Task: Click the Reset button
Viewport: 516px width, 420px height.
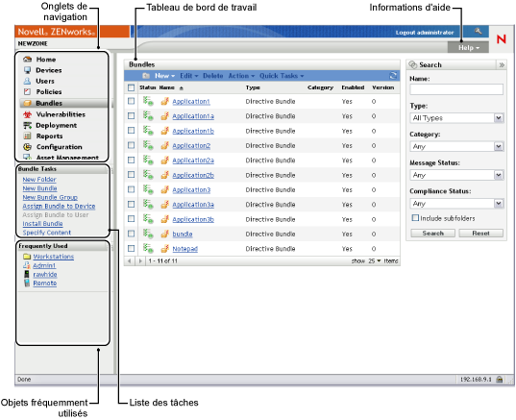Action: point(480,233)
